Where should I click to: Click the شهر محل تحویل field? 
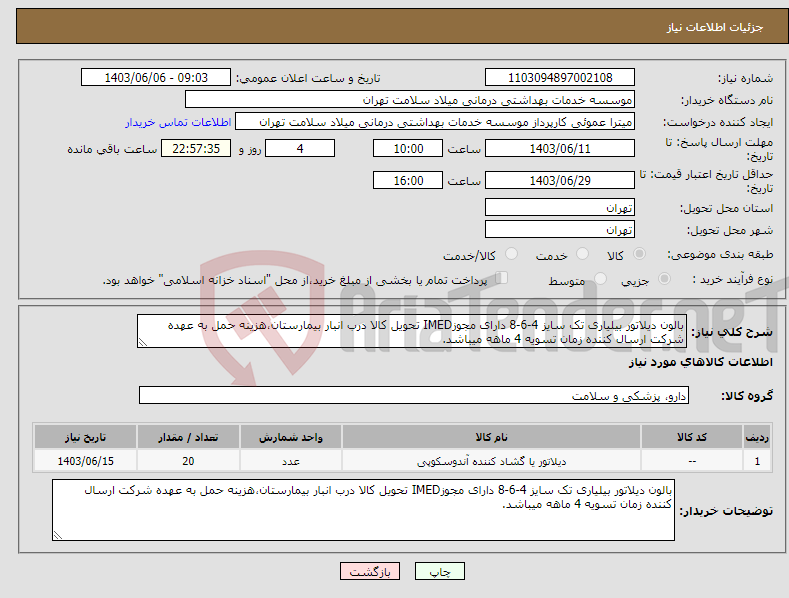560,230
